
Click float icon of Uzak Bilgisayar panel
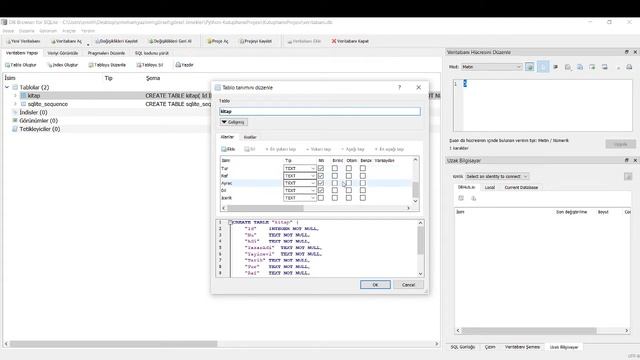[627, 160]
